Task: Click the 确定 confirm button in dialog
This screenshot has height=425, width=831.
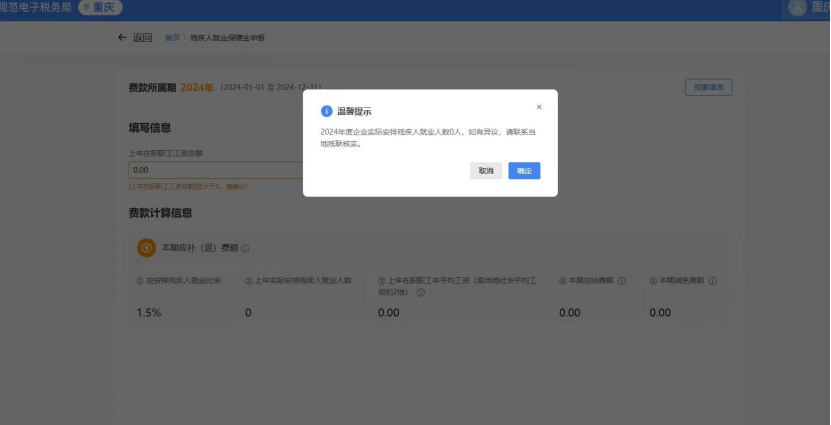Action: pos(524,171)
